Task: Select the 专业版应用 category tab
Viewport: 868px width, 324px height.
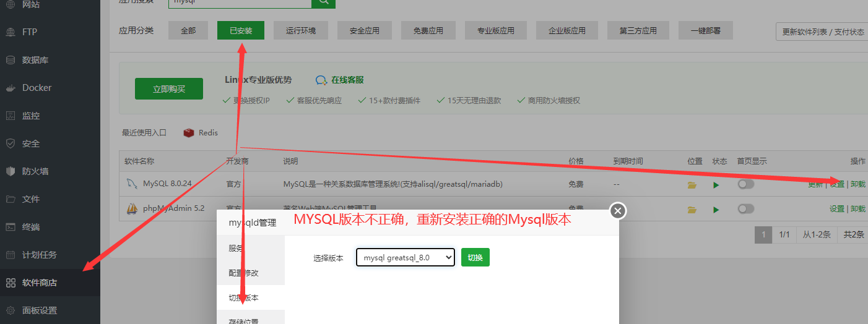Action: pyautogui.click(x=496, y=30)
